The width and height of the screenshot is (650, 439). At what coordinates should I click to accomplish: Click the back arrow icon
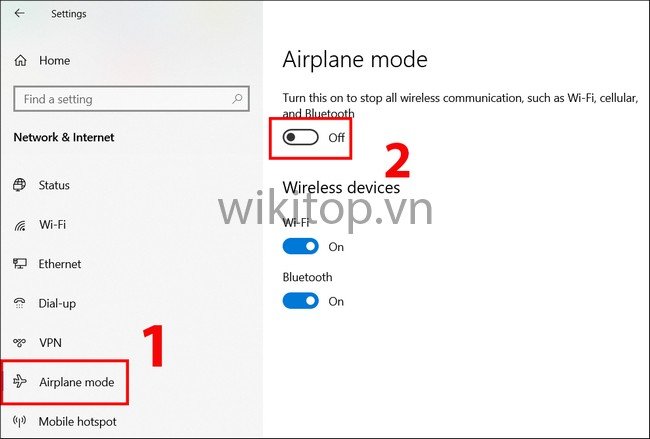(19, 13)
